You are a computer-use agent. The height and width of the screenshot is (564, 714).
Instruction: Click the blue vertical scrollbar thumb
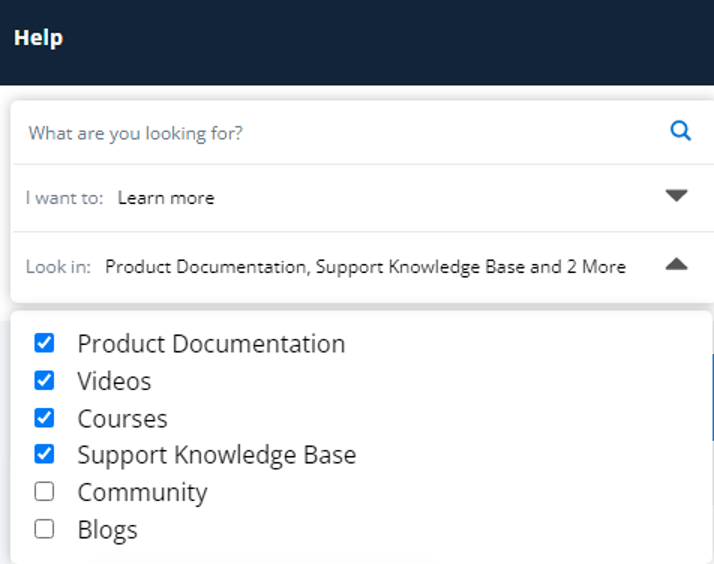(712, 397)
